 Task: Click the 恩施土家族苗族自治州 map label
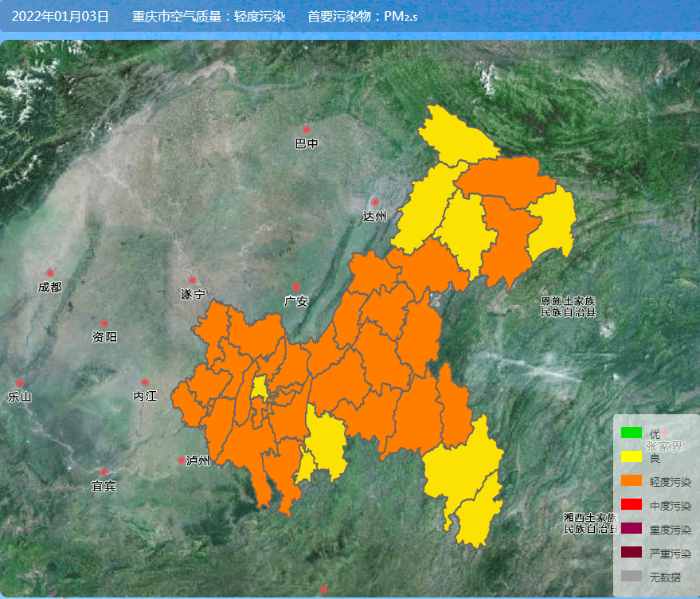[x=568, y=307]
